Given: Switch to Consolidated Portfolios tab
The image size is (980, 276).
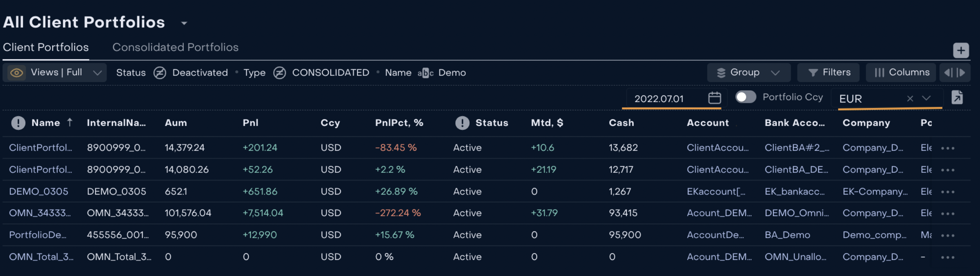Looking at the screenshot, I should (x=175, y=47).
